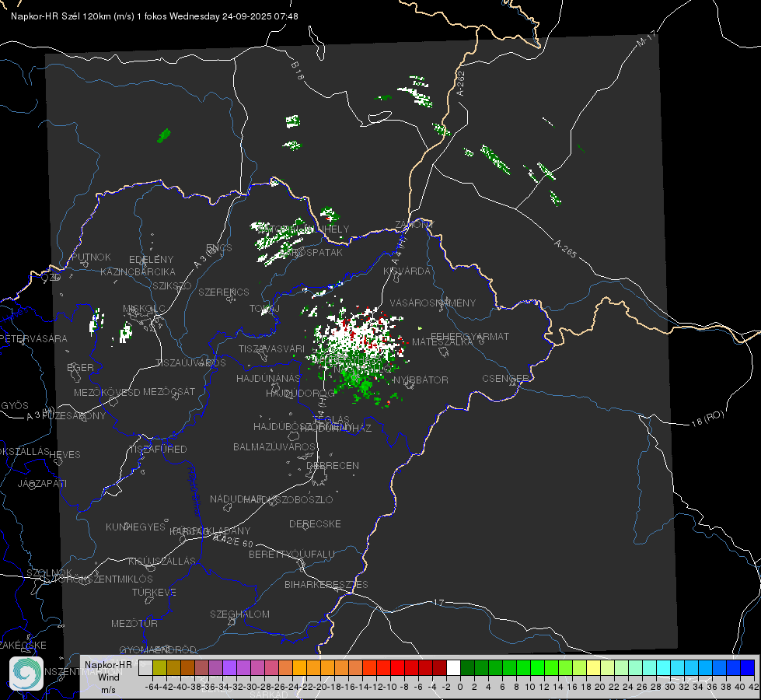Click the PÉTERVÁSÁRA label
761x700 pixels.
click(x=34, y=338)
